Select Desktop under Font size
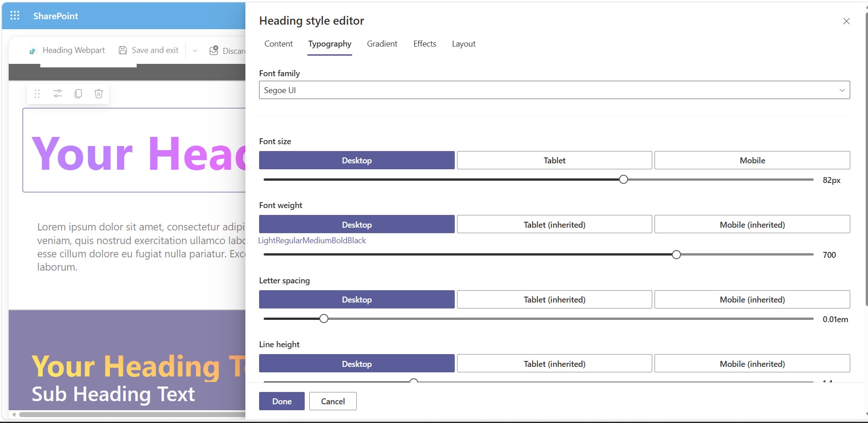This screenshot has height=423, width=868. tap(357, 160)
